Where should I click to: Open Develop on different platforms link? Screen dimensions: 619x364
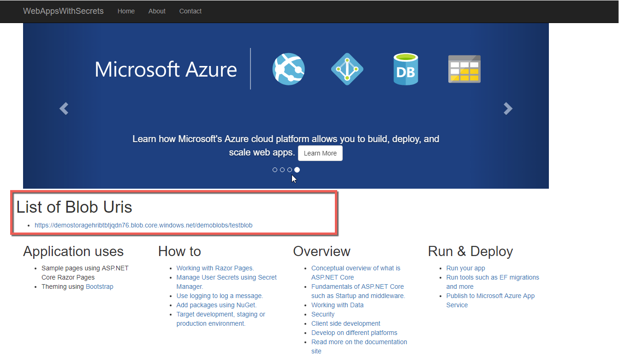pos(354,333)
